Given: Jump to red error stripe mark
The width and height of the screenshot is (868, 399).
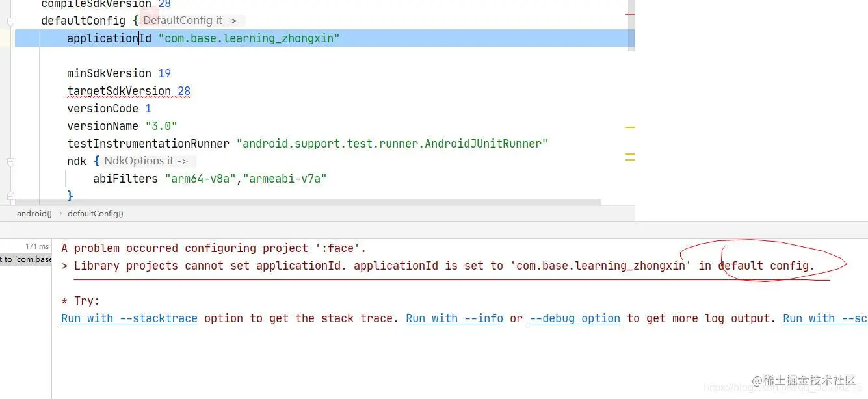Looking at the screenshot, I should pos(629,14).
